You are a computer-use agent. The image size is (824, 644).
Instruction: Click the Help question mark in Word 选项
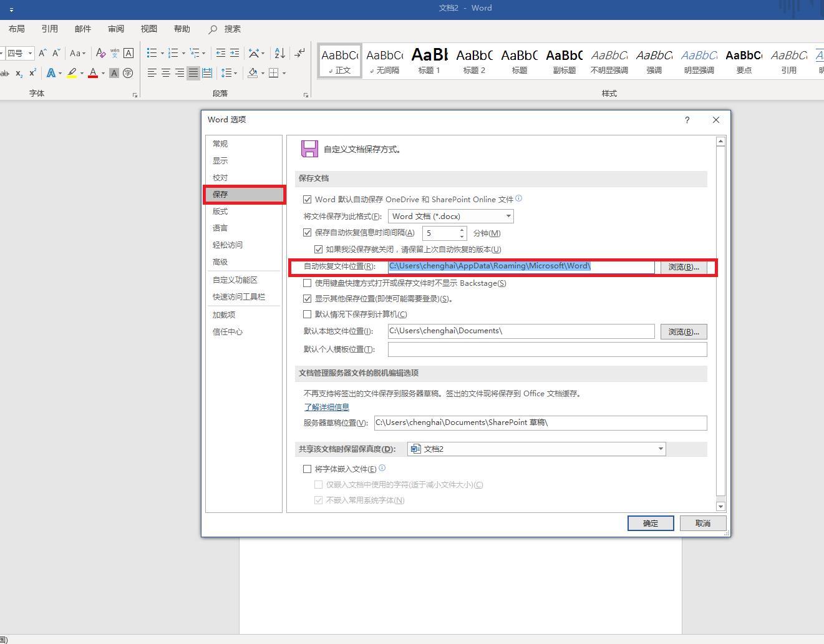point(687,120)
